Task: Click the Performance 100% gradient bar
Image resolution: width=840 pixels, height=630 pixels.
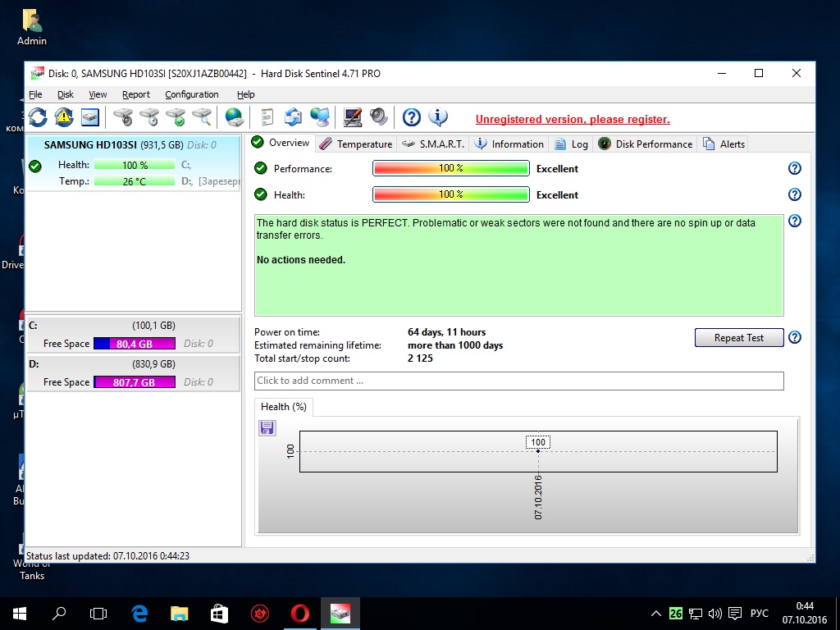Action: [450, 168]
